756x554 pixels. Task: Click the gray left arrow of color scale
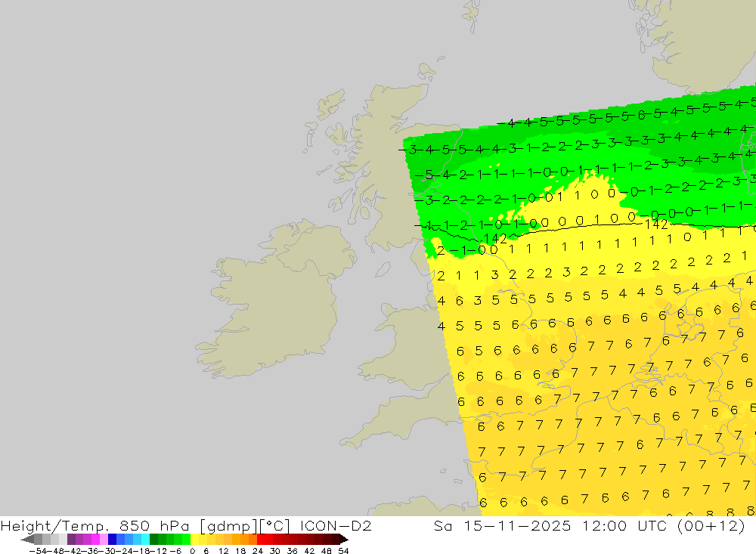(x=27, y=539)
